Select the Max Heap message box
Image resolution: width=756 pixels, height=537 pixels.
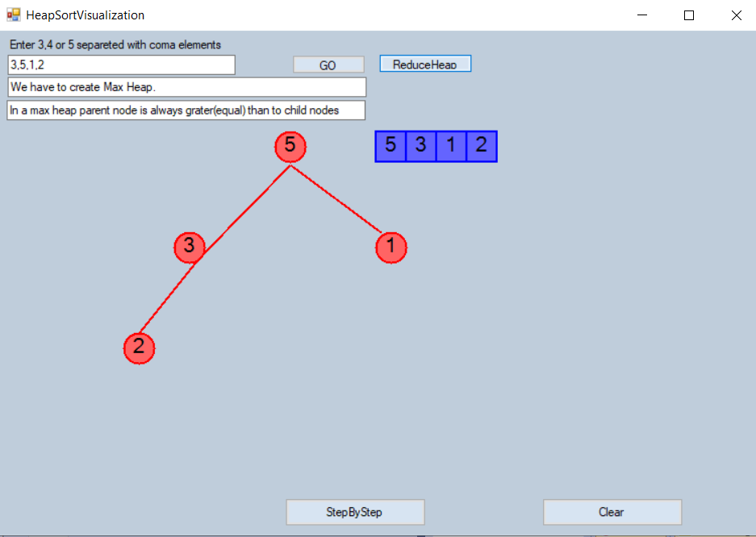tap(186, 87)
